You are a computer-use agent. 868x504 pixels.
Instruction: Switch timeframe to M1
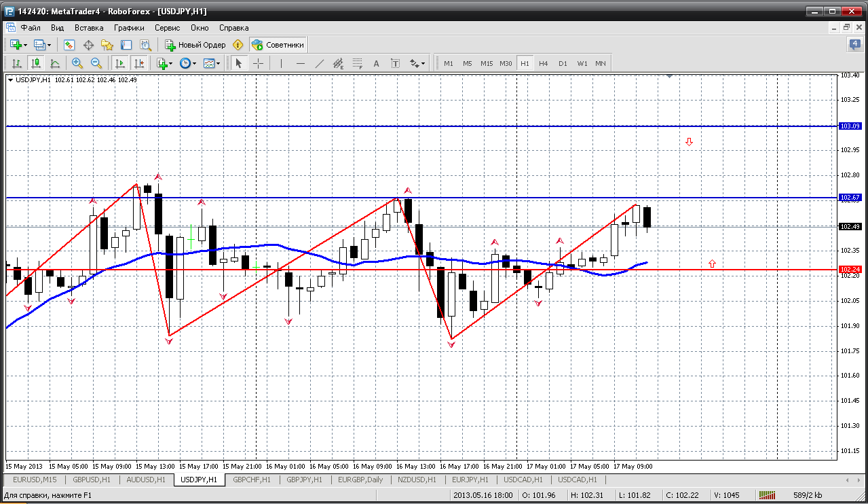pos(449,63)
